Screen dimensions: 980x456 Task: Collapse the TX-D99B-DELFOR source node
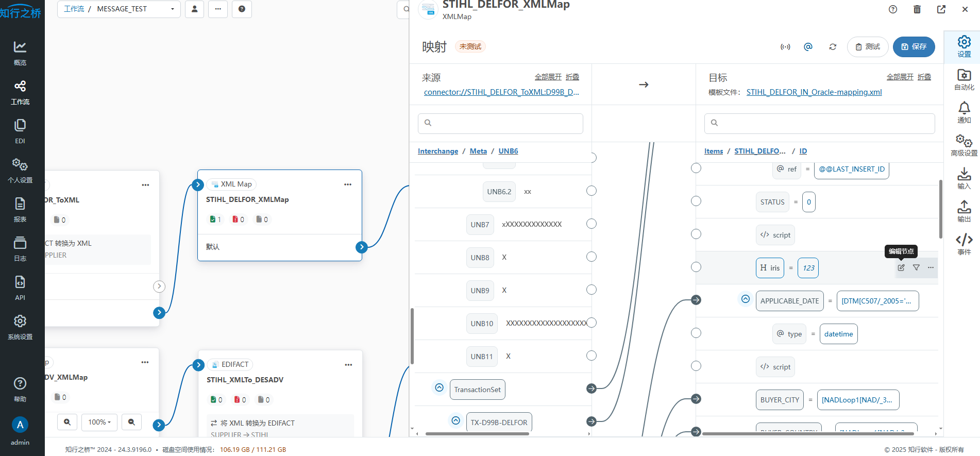coord(455,420)
